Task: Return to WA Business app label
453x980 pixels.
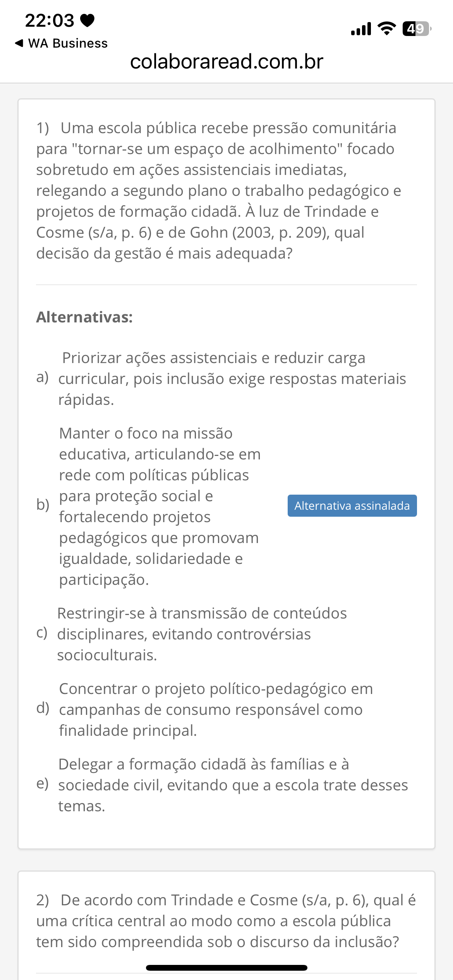Action: pyautogui.click(x=68, y=43)
